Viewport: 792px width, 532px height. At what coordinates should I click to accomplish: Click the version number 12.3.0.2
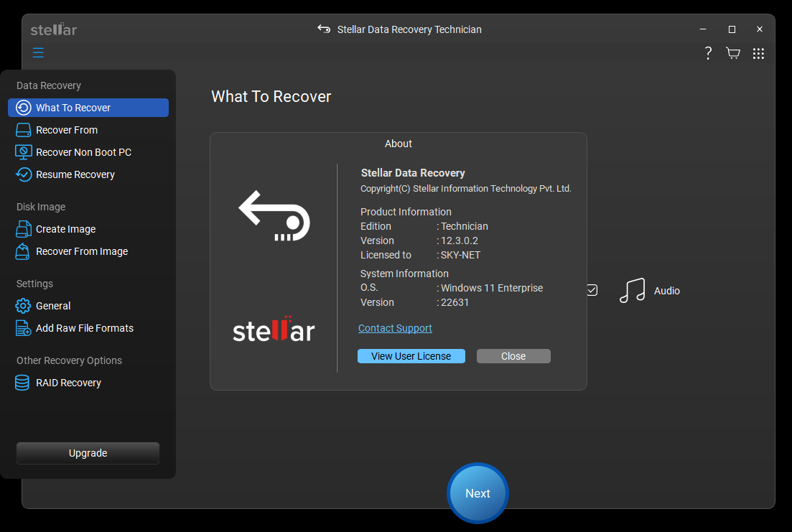coord(459,241)
